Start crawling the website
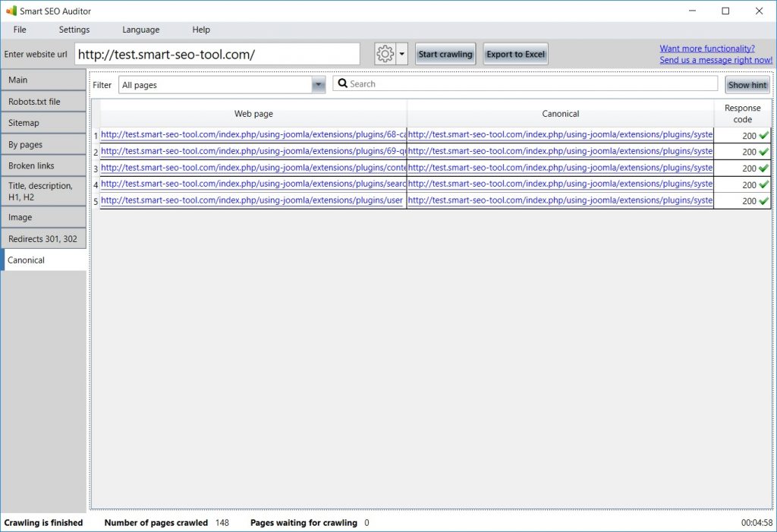777x532 pixels. tap(445, 54)
